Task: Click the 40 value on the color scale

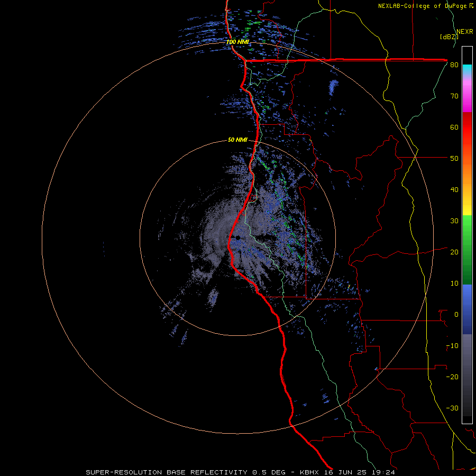Action: click(454, 190)
